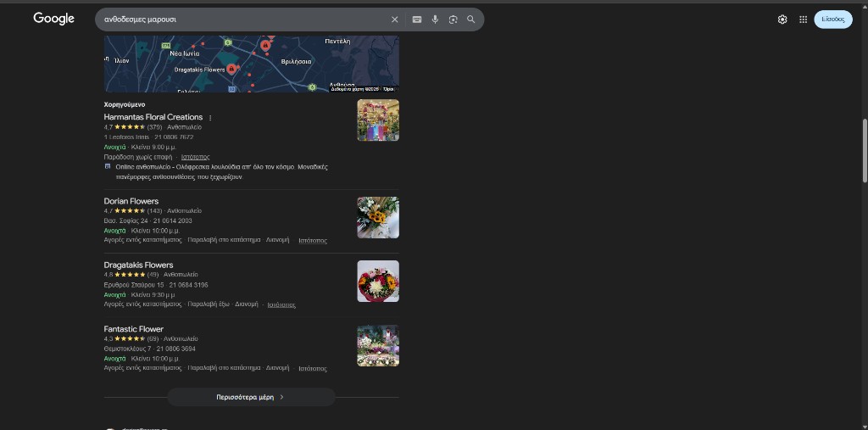The height and width of the screenshot is (430, 868).
Task: Open Dorian Flowers listing
Action: 131,201
